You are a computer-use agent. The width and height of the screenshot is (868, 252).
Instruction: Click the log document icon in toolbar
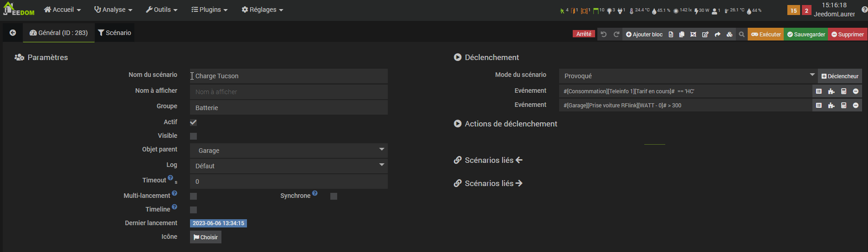tap(671, 35)
